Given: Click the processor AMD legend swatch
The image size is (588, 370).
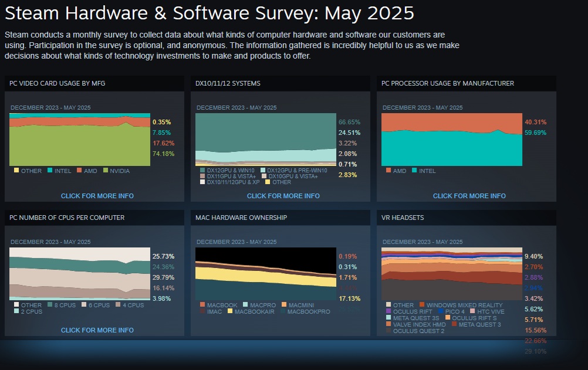Looking at the screenshot, I should coord(388,170).
